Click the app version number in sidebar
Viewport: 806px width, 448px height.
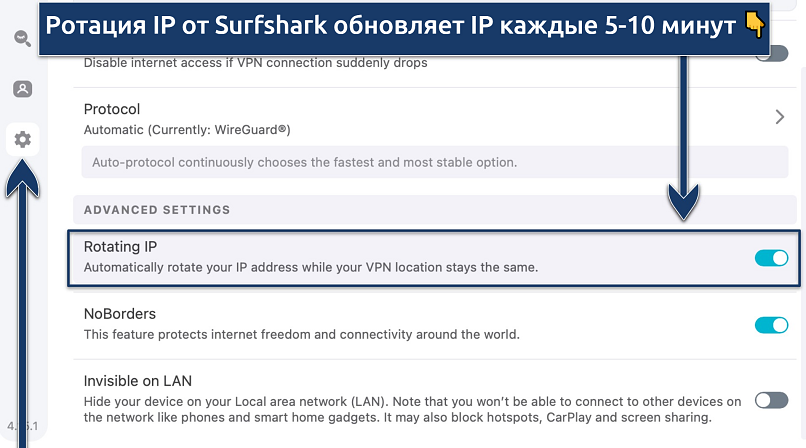click(22, 425)
